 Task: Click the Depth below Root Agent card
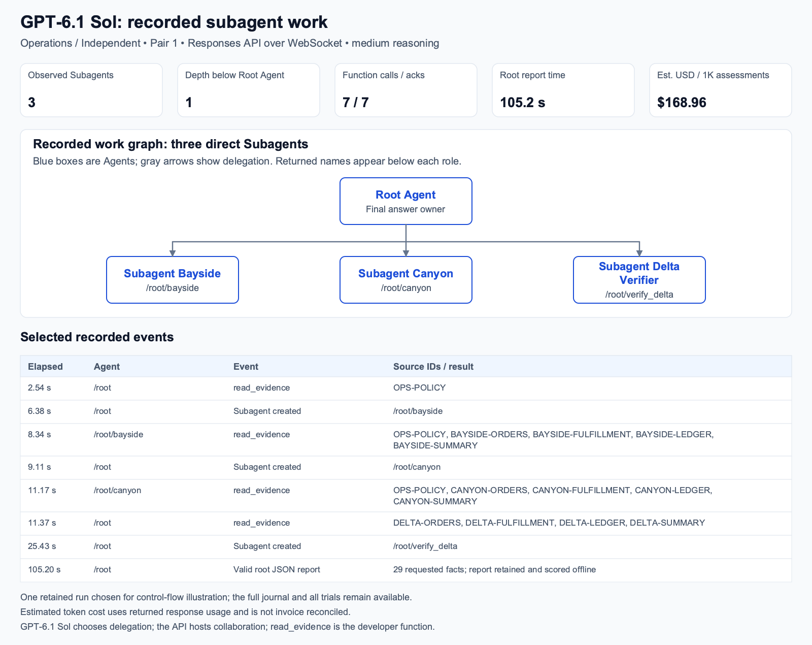pyautogui.click(x=249, y=90)
